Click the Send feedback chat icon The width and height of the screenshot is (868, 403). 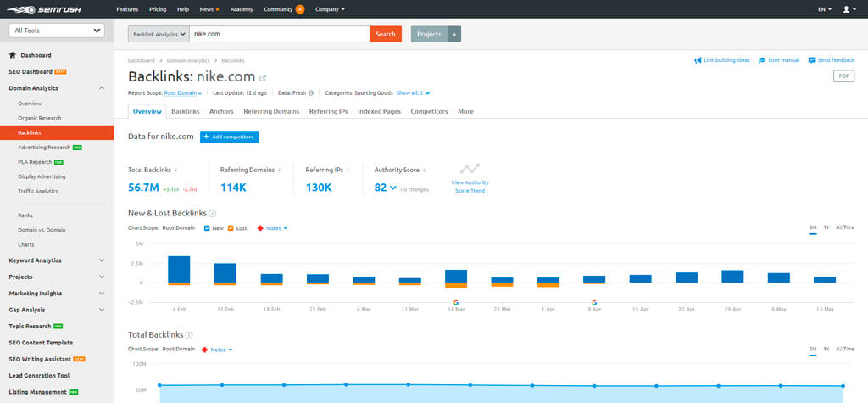pos(812,60)
